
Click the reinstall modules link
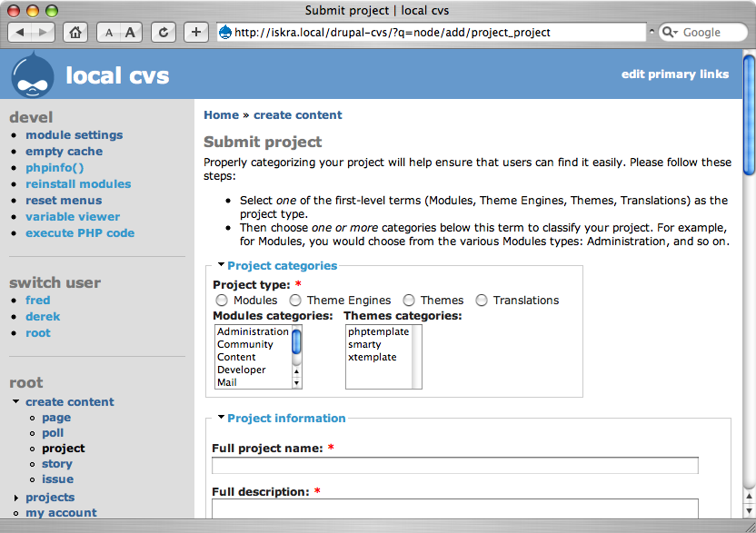coord(78,184)
